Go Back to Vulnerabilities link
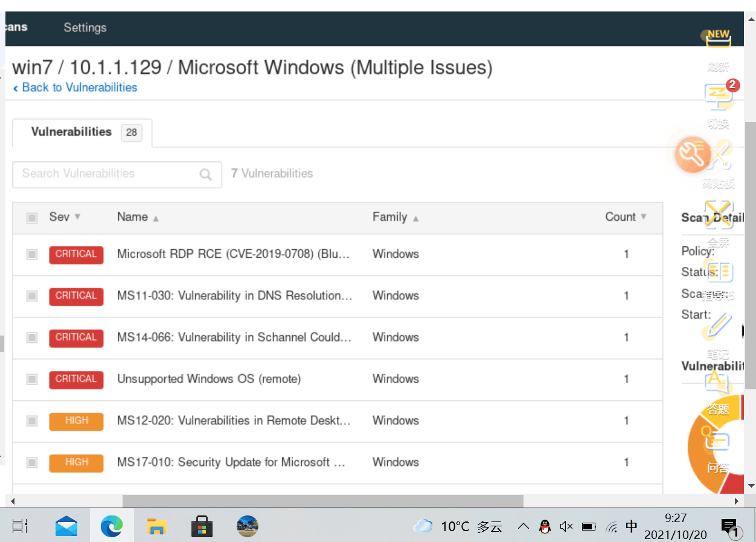Image resolution: width=756 pixels, height=542 pixels. click(75, 88)
